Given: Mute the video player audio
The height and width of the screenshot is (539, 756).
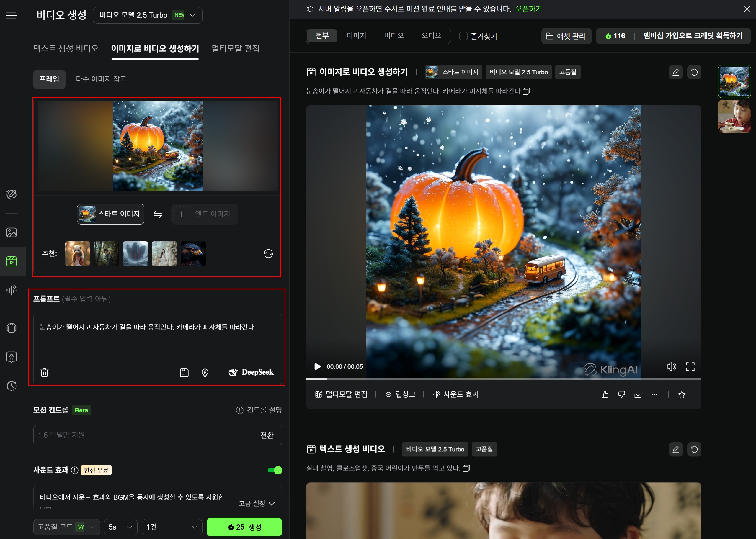Looking at the screenshot, I should pyautogui.click(x=671, y=366).
